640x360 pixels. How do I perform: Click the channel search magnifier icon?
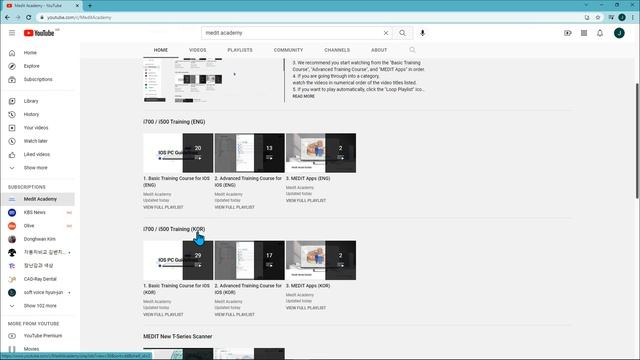[x=412, y=50]
